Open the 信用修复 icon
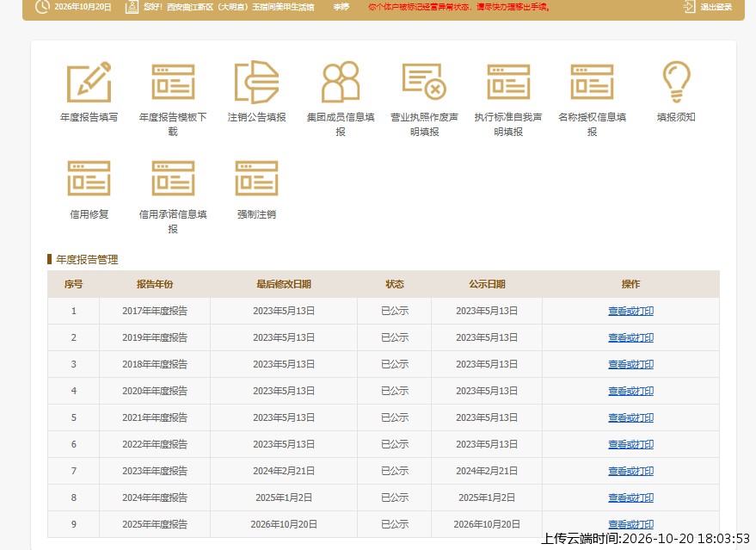The height and width of the screenshot is (550, 756). click(x=89, y=178)
